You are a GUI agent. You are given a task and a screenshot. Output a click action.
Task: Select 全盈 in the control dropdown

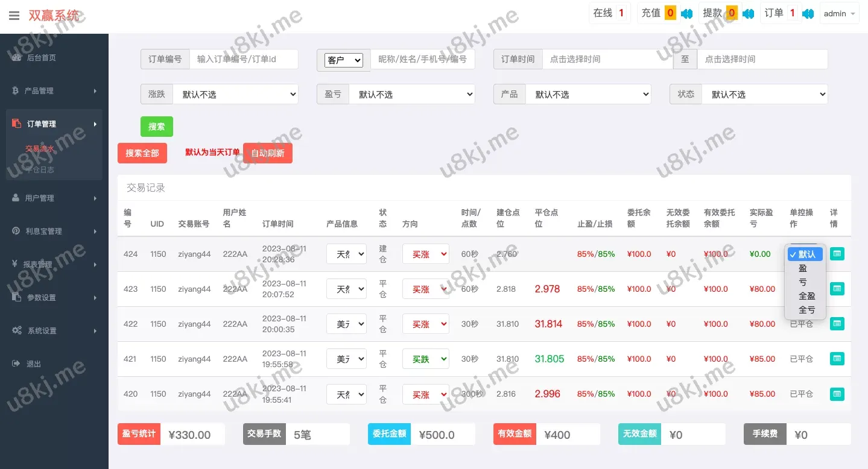pyautogui.click(x=806, y=296)
